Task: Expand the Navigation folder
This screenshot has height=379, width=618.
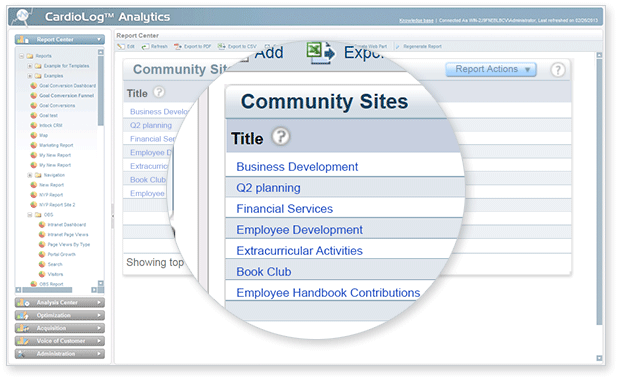Action: (x=30, y=175)
